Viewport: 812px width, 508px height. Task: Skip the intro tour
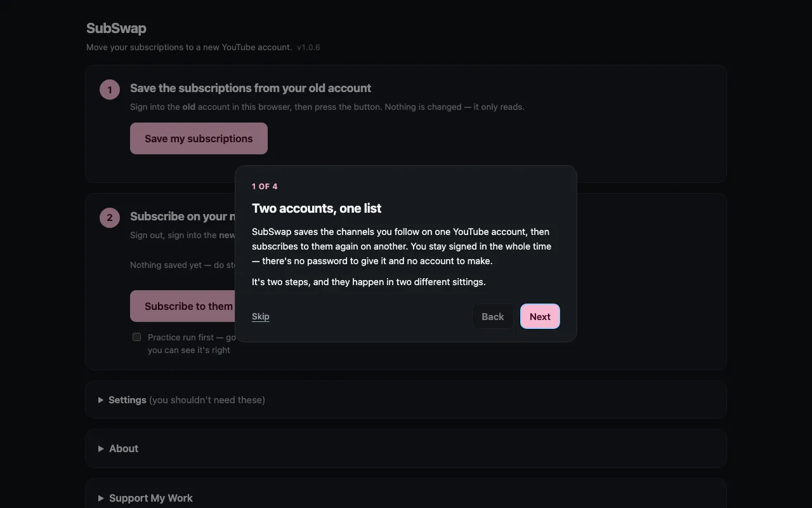point(261,316)
